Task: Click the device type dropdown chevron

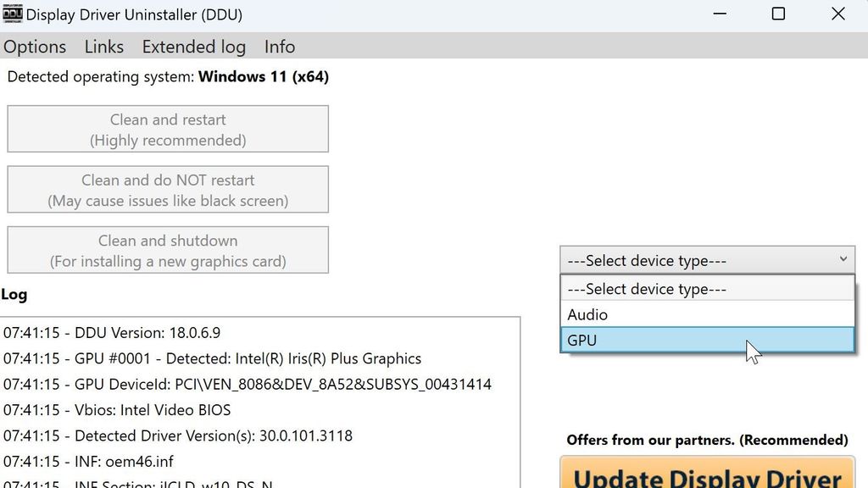Action: [x=843, y=259]
